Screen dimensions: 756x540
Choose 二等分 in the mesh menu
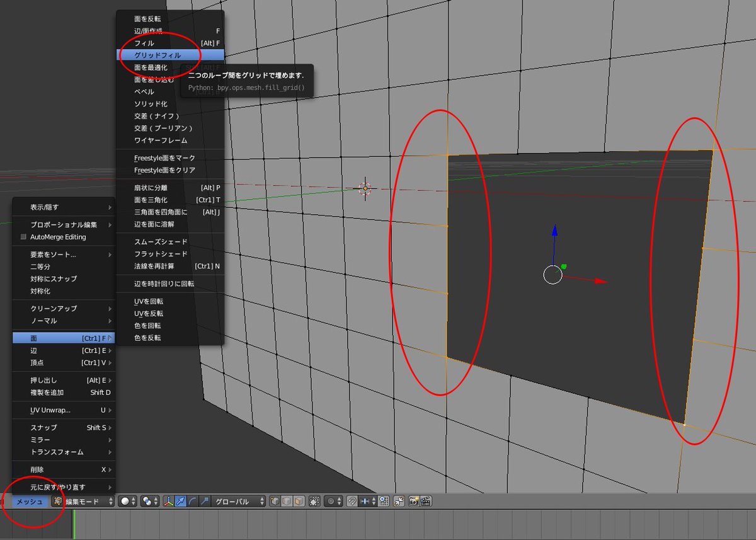(x=64, y=267)
